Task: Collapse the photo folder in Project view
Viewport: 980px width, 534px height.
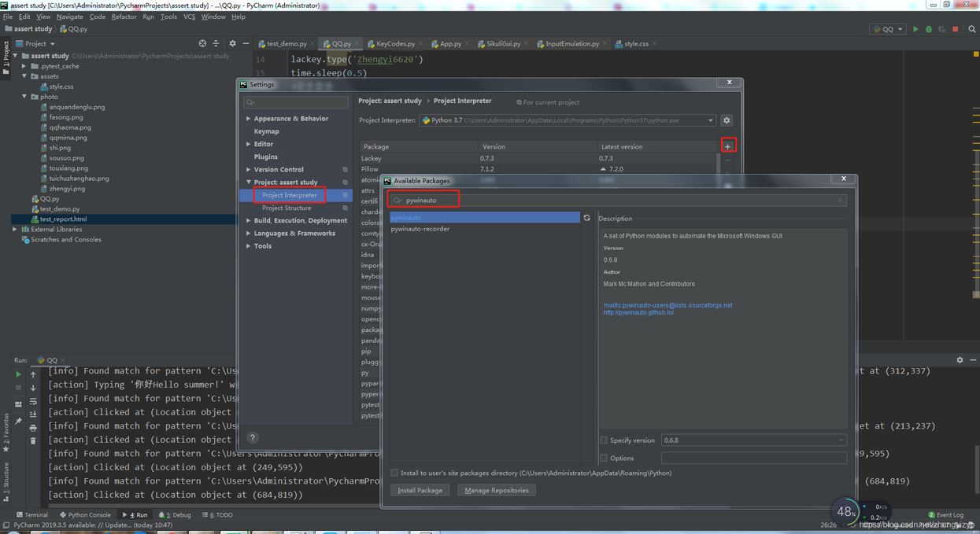Action: coord(24,96)
